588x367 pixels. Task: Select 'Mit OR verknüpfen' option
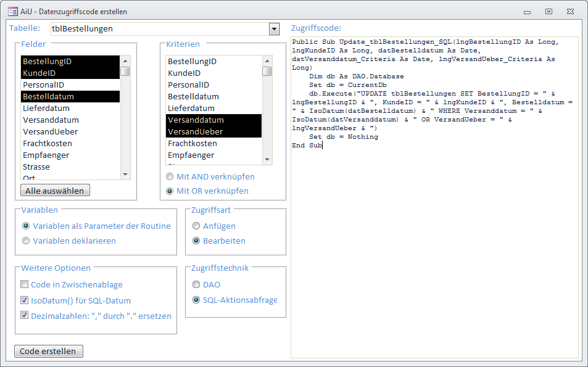(170, 191)
